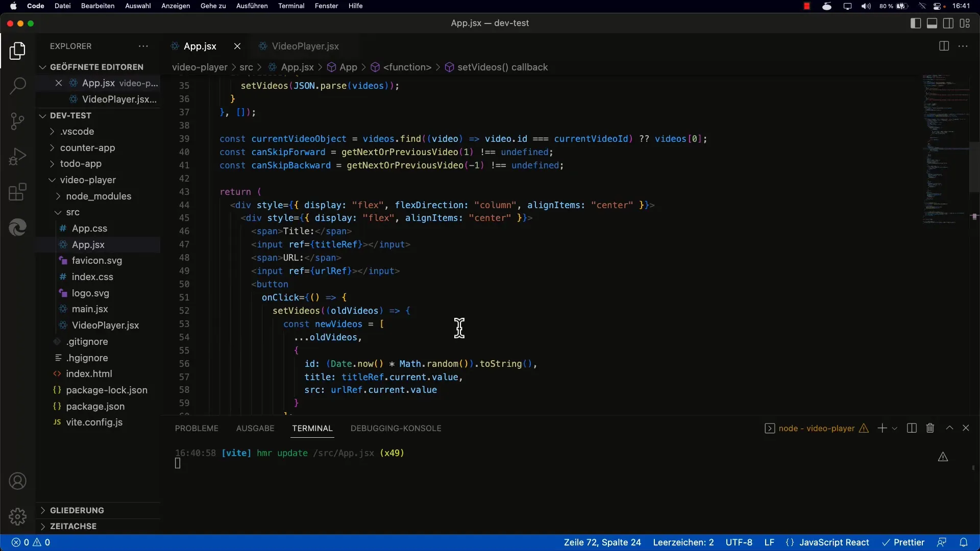Select the TERMINAL panel tab
The height and width of the screenshot is (551, 980).
point(312,428)
